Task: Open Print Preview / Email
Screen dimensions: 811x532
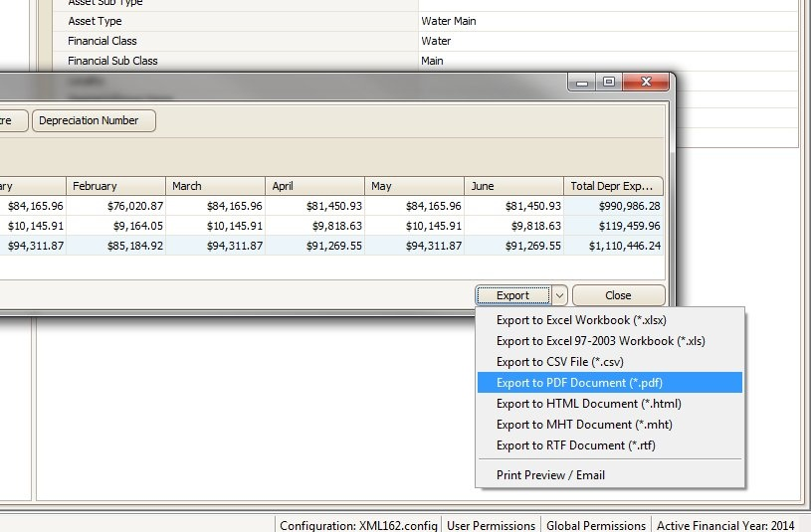Action: pyautogui.click(x=550, y=475)
